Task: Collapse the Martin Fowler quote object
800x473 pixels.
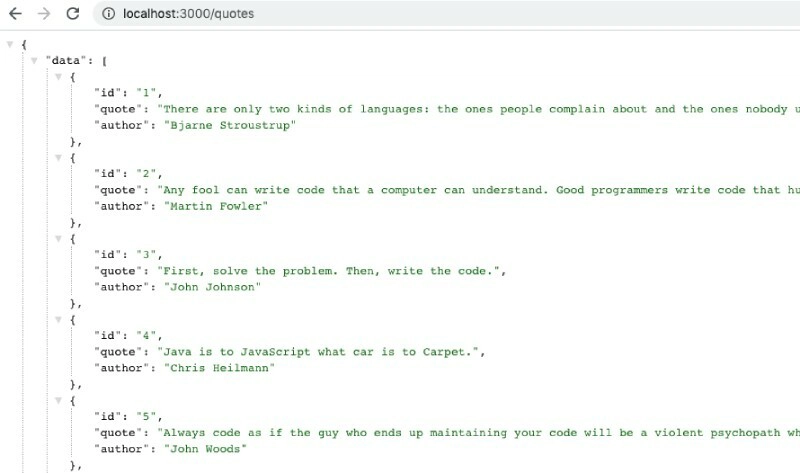Action: (x=58, y=158)
